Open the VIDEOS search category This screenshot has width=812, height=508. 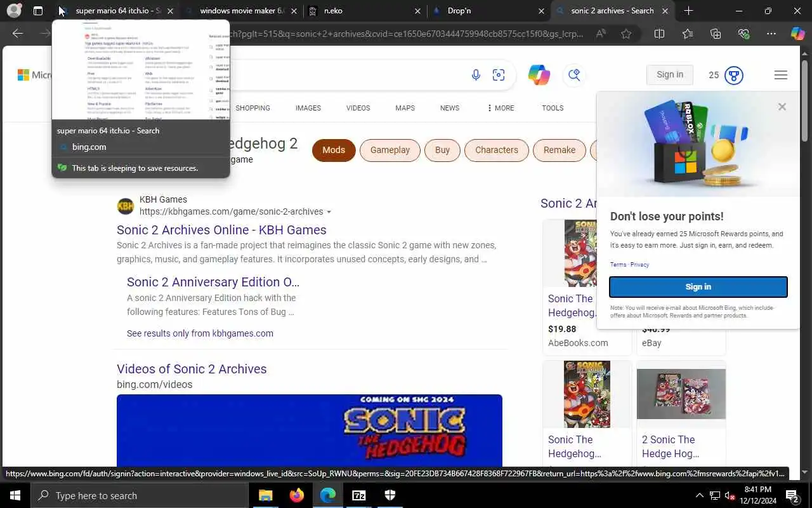tap(358, 108)
